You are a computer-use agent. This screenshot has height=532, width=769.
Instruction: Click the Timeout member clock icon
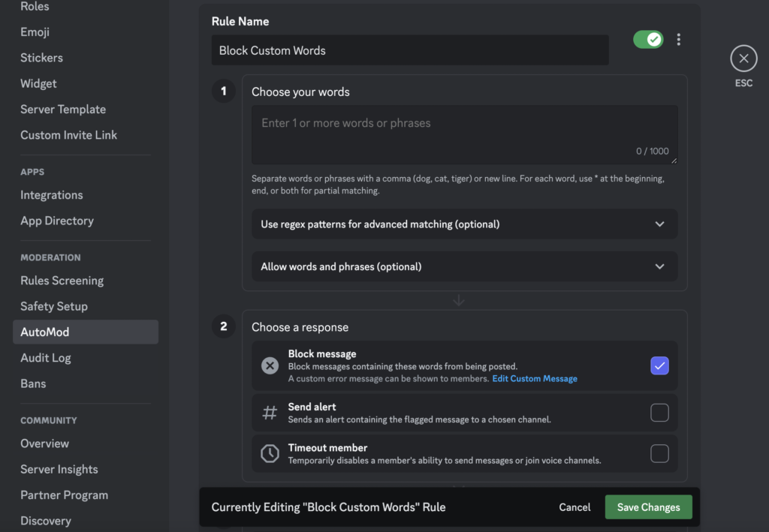(x=270, y=454)
